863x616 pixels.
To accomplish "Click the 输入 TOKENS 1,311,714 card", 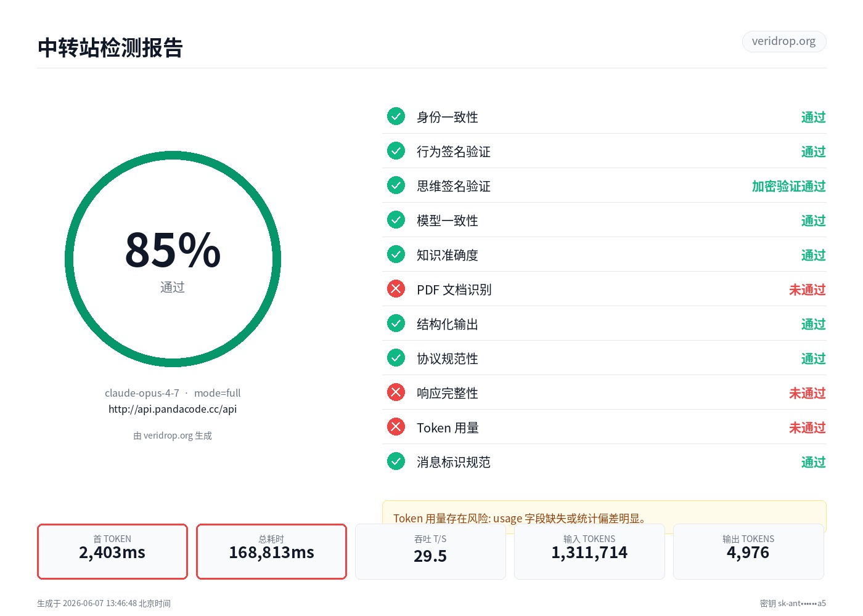I will [x=589, y=551].
